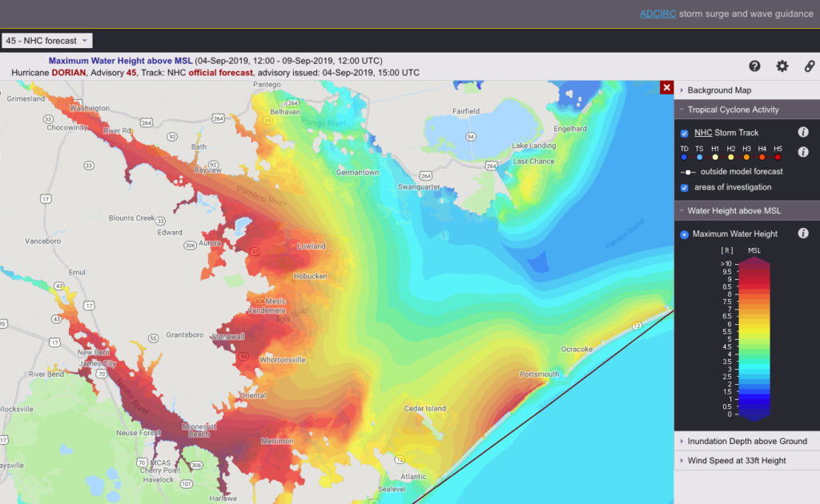Uncheck areas of investigation
The width and height of the screenshot is (820, 504).
pyautogui.click(x=683, y=187)
